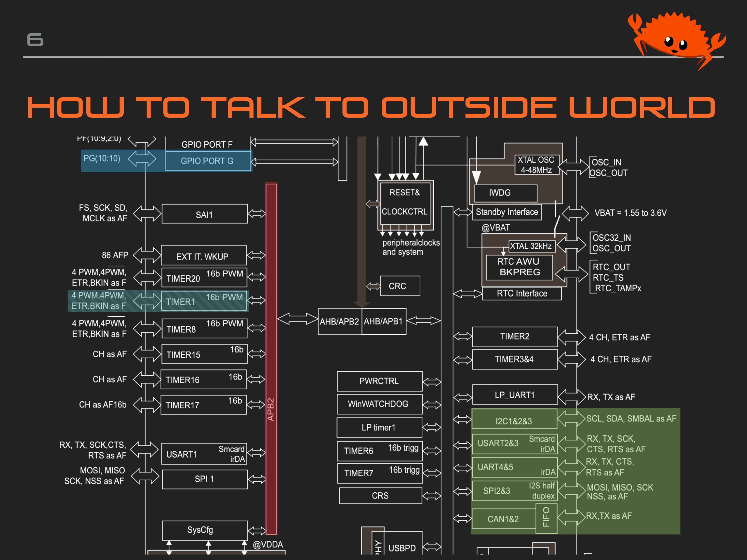Screen dimensions: 747x560
Task: Click the HOW TO TALK TO OUTSIDE WORLD title
Action: coord(371,107)
